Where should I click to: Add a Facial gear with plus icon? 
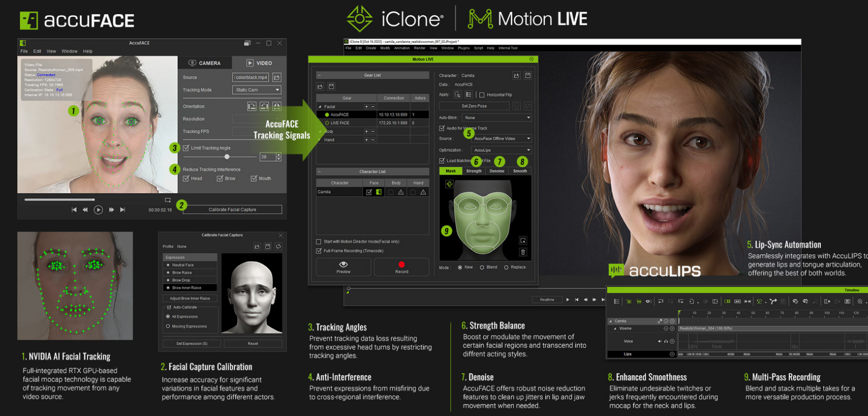(x=366, y=106)
